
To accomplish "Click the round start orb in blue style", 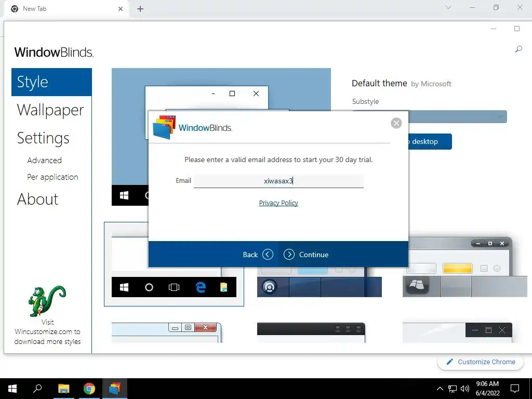I will tap(270, 287).
